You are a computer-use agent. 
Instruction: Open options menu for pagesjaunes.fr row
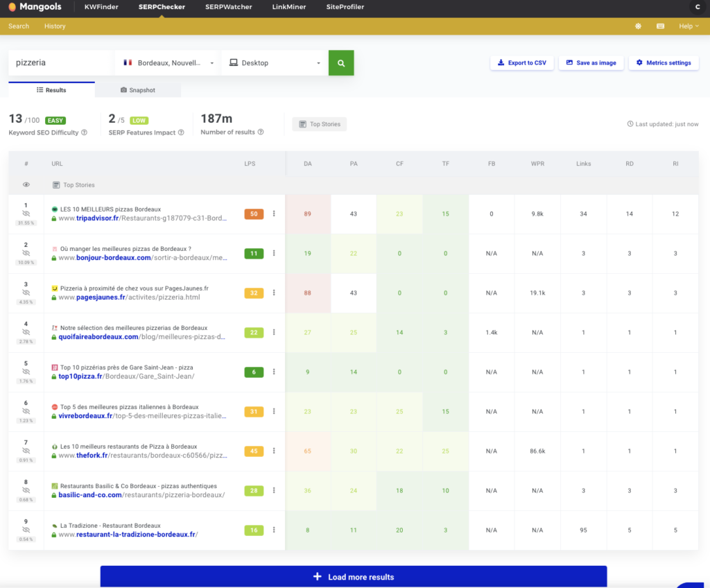pos(274,293)
